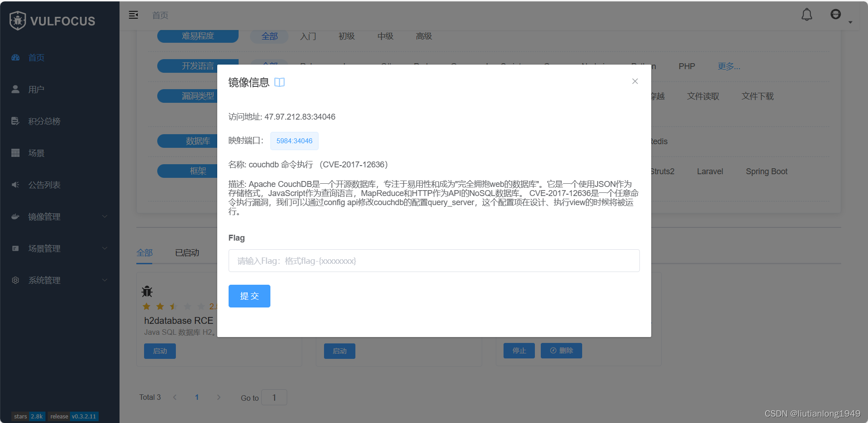
Task: Submit the flag with 提交 button
Action: coord(249,296)
